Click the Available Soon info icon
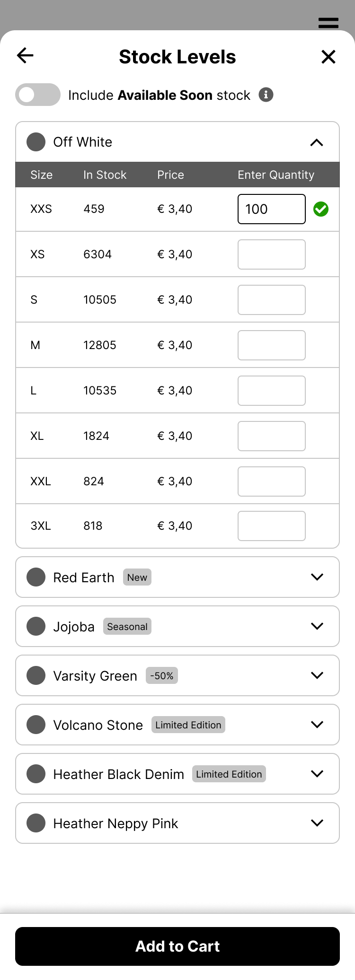 click(x=266, y=95)
